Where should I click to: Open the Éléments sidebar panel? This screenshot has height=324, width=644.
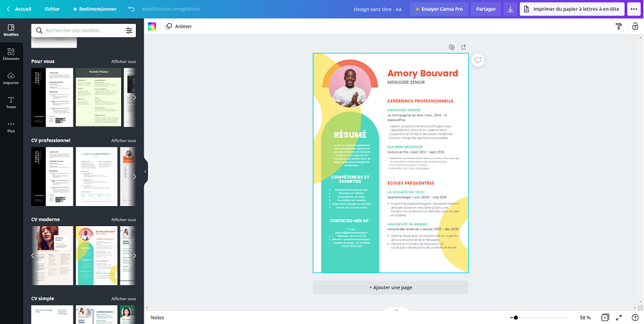point(11,54)
